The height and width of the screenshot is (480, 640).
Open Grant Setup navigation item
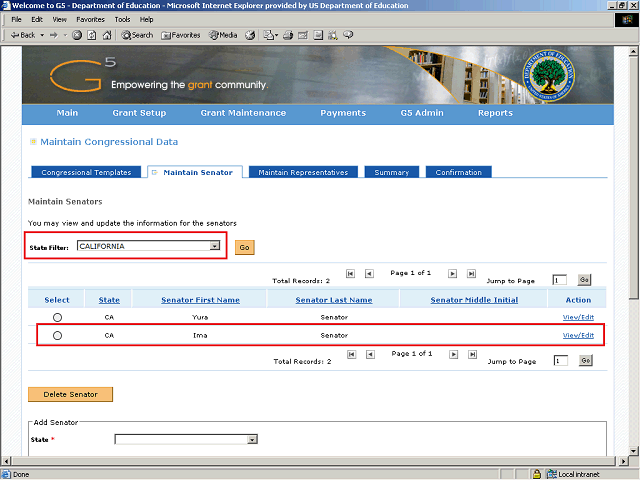[x=139, y=113]
